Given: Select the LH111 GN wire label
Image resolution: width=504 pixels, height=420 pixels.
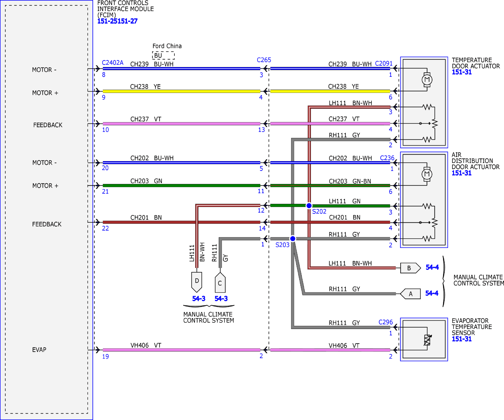Looking at the screenshot, I should (x=345, y=201).
